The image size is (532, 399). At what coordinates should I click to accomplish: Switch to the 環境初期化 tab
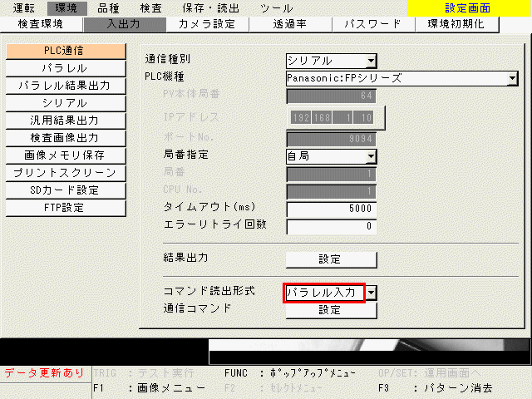pos(456,23)
